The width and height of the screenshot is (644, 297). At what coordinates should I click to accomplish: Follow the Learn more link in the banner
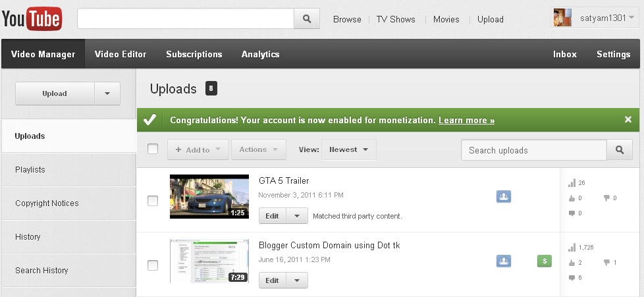coord(467,121)
